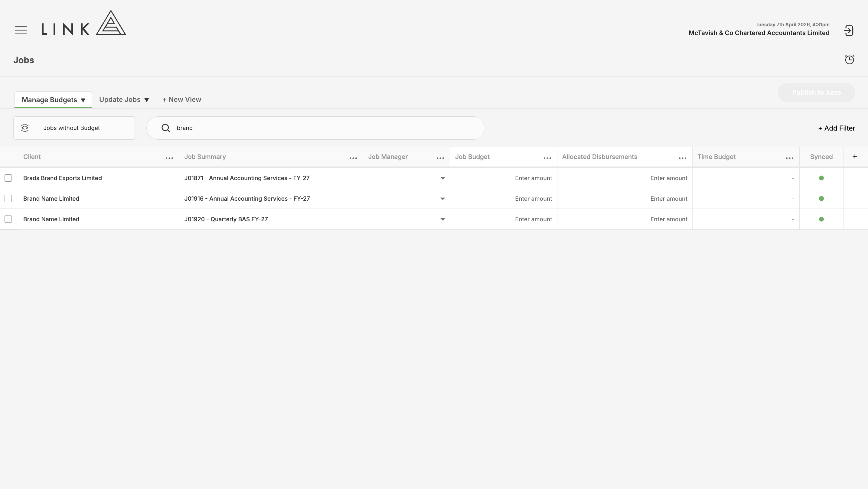
Task: Open J01920 - Quarterly BAS FY-27
Action: click(x=226, y=219)
